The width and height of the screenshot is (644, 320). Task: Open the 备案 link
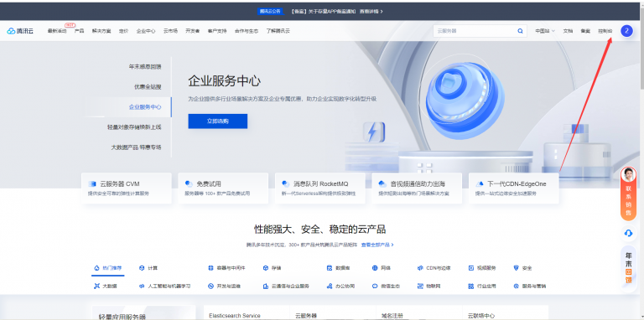pyautogui.click(x=585, y=31)
